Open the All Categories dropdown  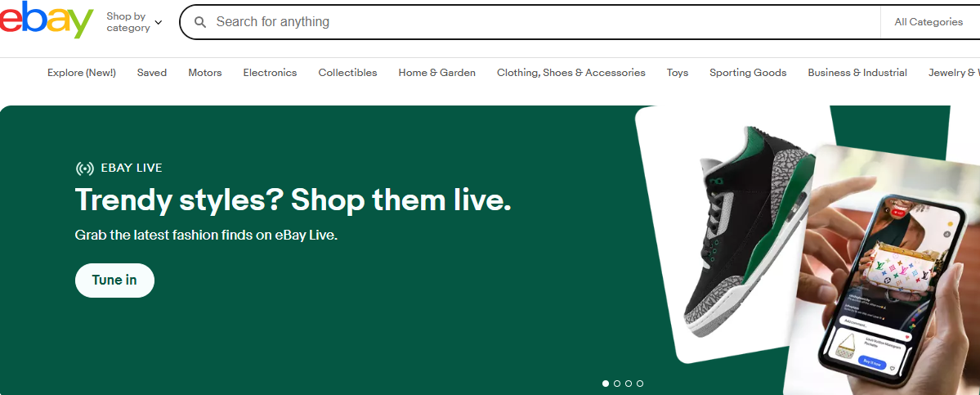point(929,22)
